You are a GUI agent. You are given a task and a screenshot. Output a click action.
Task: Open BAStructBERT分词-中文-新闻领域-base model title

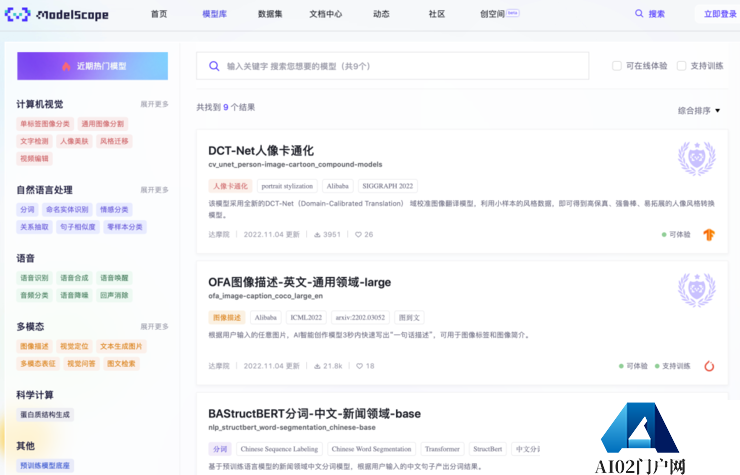[314, 414]
